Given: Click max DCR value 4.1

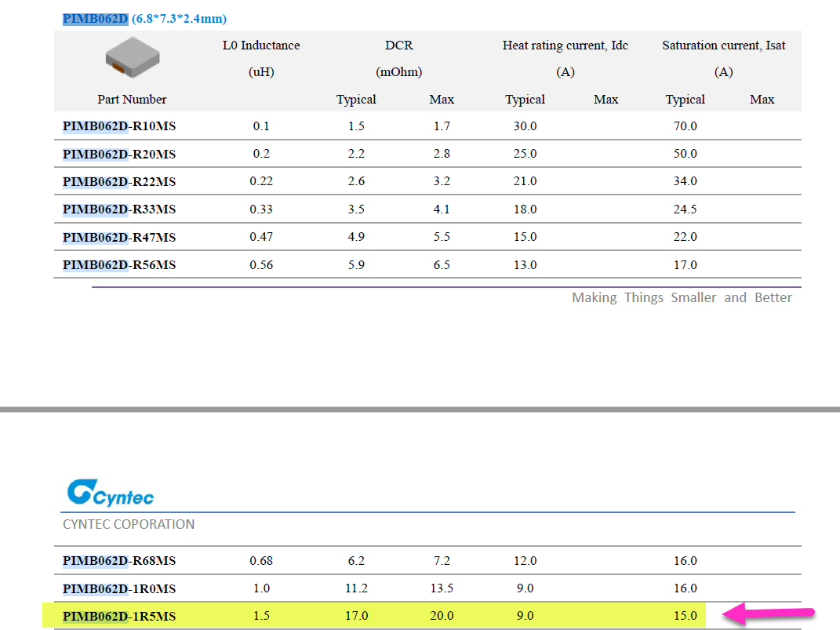Looking at the screenshot, I should (442, 209).
